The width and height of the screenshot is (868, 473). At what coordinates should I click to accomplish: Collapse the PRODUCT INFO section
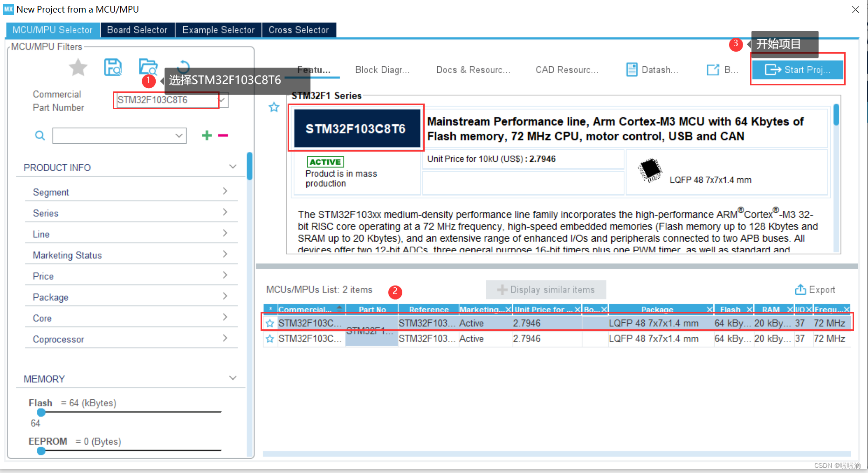click(233, 167)
